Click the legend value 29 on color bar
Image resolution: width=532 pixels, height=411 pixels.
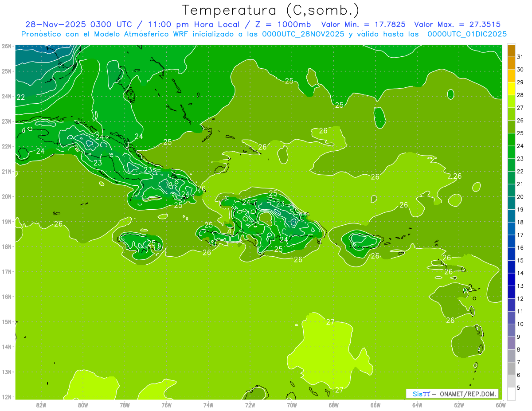coord(520,82)
